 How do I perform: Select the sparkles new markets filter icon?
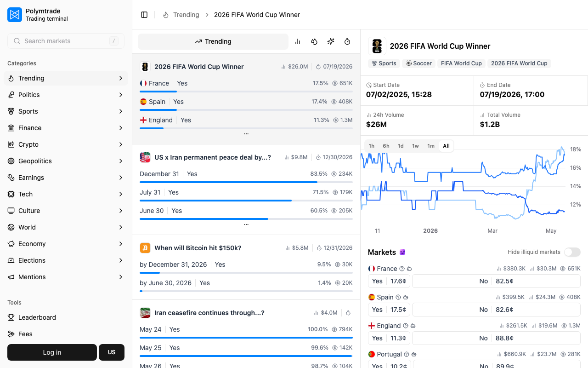(x=331, y=41)
